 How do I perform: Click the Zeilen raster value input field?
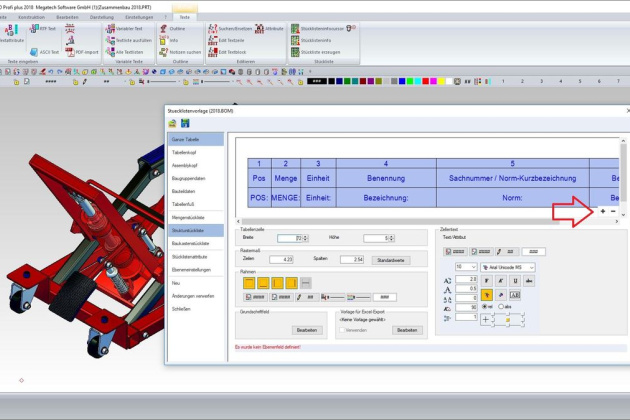click(282, 259)
